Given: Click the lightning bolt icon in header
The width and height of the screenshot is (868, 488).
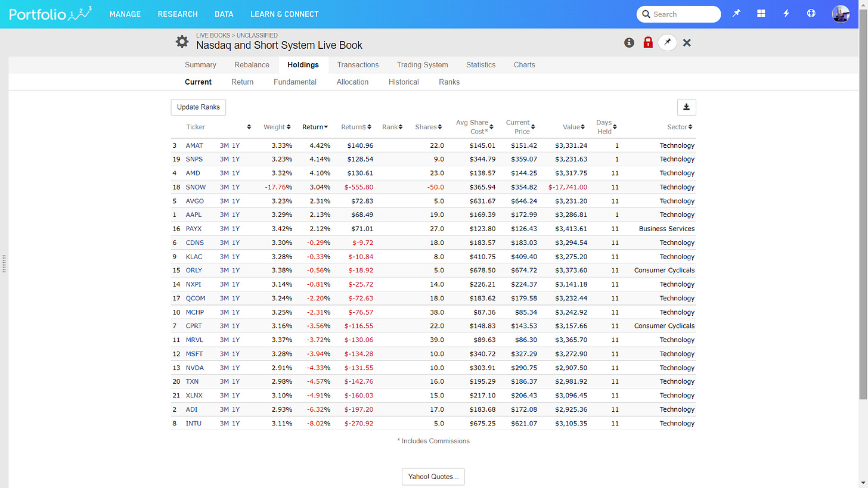Looking at the screenshot, I should pyautogui.click(x=786, y=14).
